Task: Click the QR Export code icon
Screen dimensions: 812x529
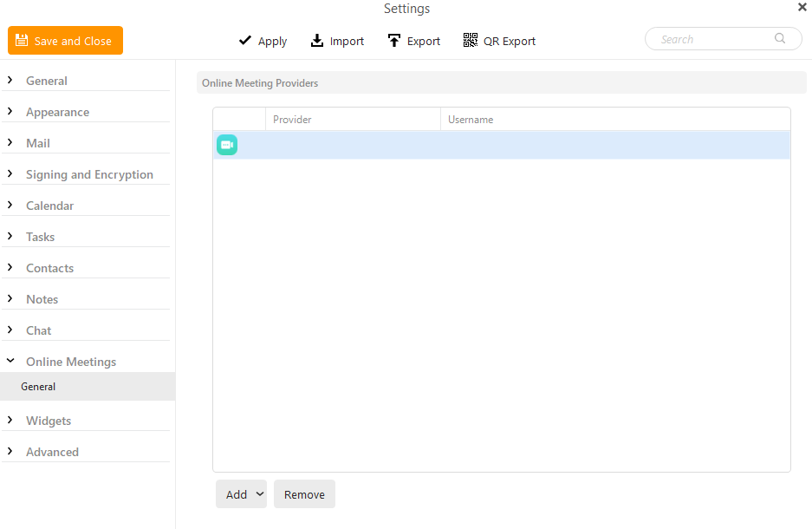Action: click(471, 40)
